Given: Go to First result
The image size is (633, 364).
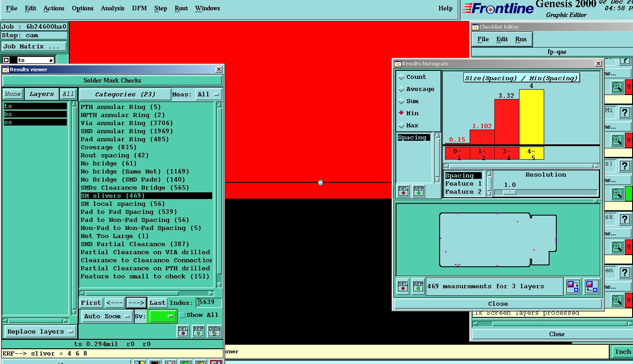Looking at the screenshot, I should 91,303.
